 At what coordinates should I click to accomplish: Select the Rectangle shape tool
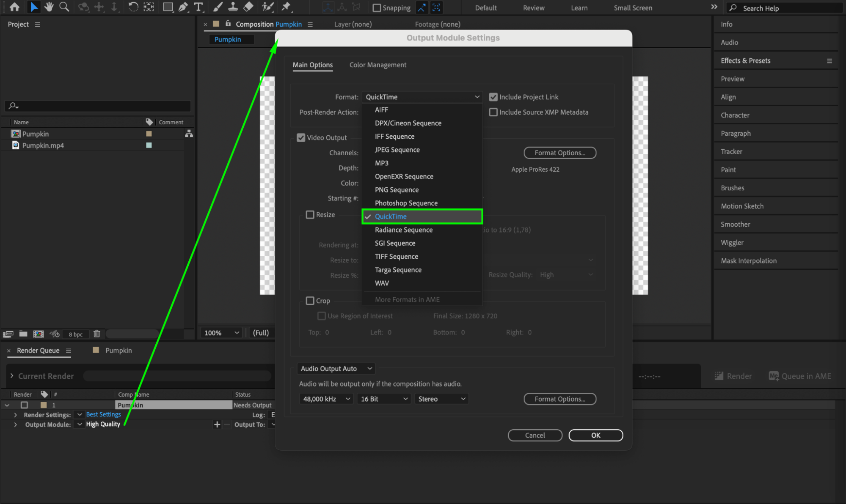(168, 7)
